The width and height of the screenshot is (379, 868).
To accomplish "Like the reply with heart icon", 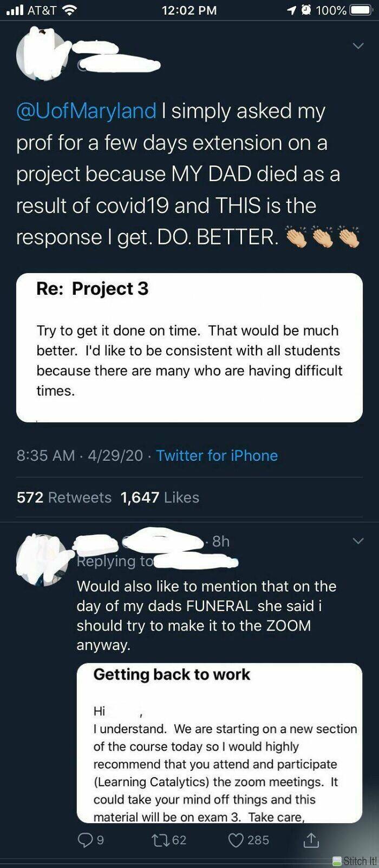I will tap(236, 839).
